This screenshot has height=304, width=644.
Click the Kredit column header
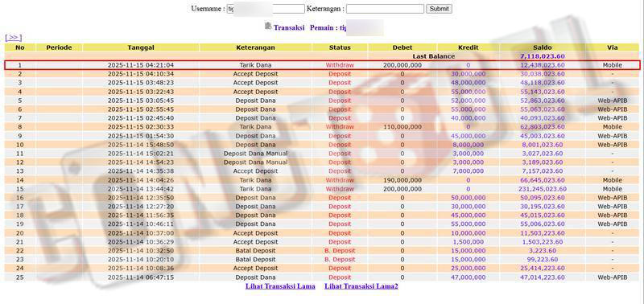469,47
